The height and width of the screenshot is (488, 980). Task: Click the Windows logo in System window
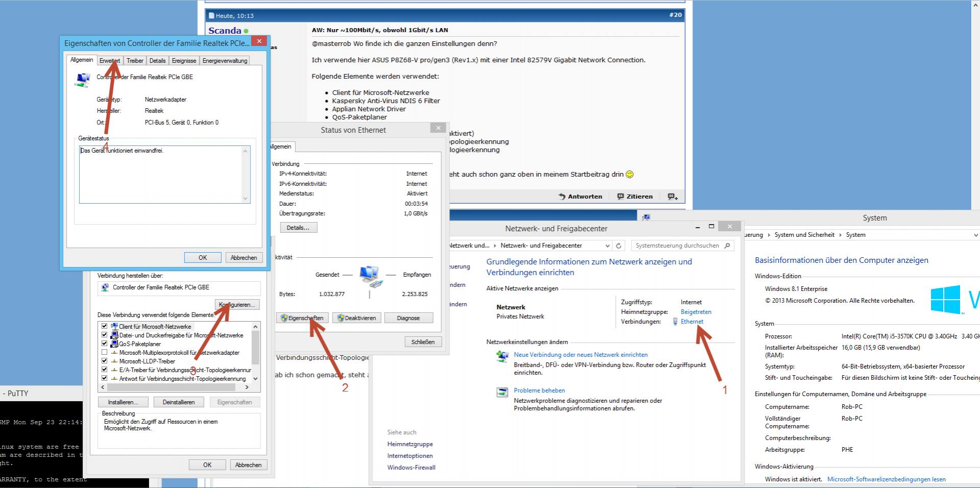click(945, 299)
